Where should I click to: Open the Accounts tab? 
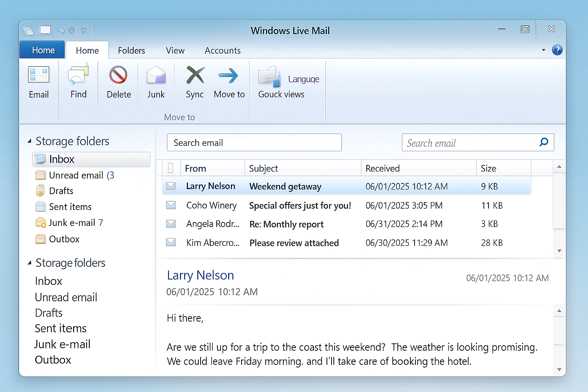pyautogui.click(x=222, y=51)
